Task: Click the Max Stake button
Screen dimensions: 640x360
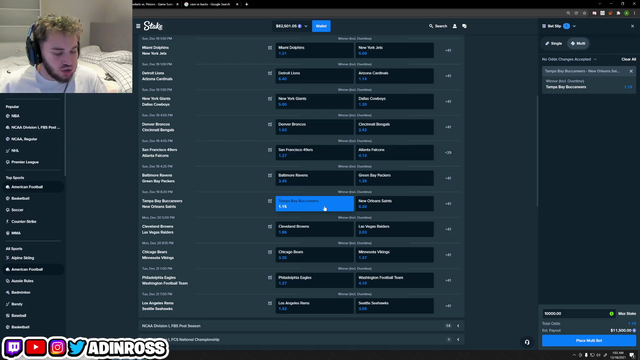Action: (x=627, y=313)
